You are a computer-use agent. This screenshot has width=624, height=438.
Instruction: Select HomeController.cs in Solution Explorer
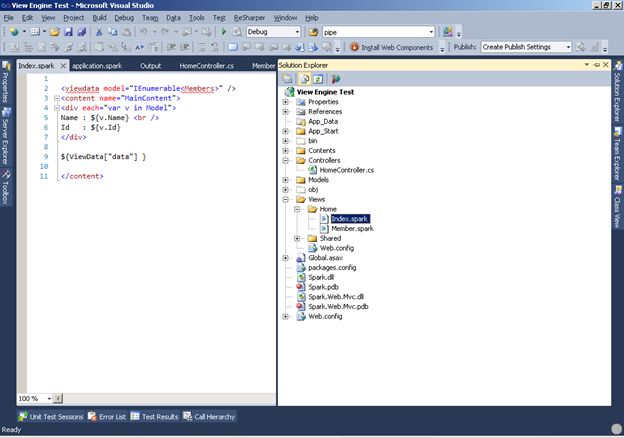(347, 170)
